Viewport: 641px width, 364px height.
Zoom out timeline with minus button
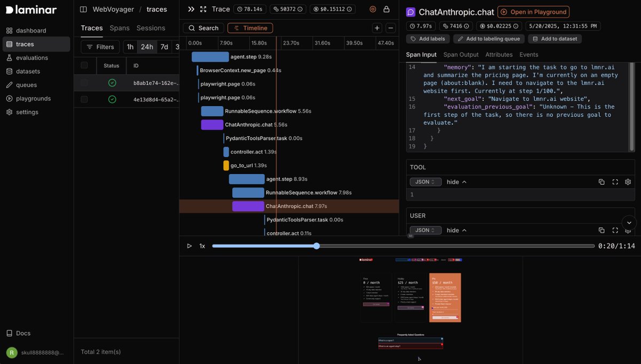[x=390, y=28]
